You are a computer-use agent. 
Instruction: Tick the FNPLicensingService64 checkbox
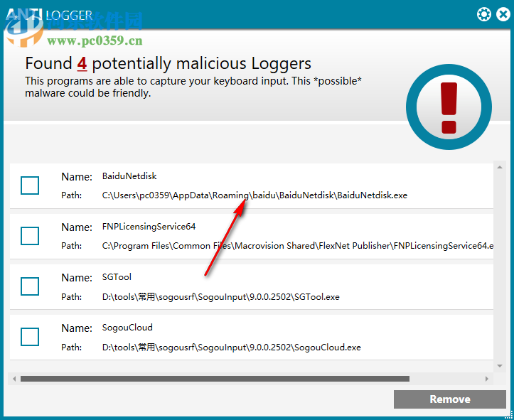tap(30, 236)
